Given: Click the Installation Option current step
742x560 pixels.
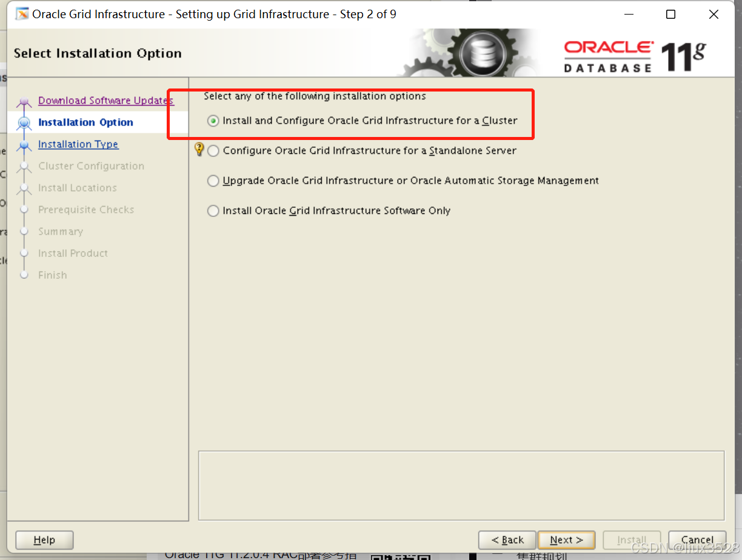Looking at the screenshot, I should tap(85, 122).
